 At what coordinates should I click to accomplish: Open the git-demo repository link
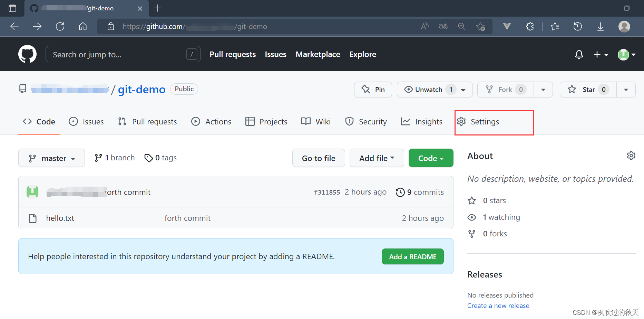[x=142, y=89]
